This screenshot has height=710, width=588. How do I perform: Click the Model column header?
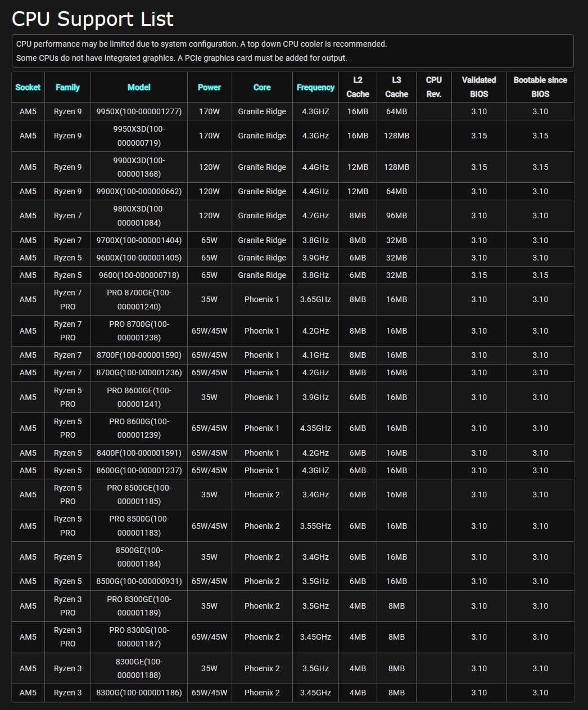point(139,87)
